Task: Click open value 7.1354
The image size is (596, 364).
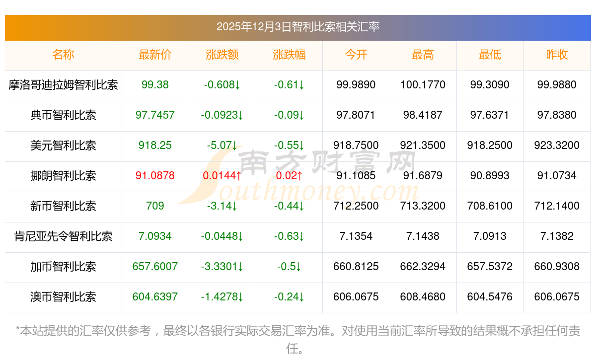Action: coord(356,236)
